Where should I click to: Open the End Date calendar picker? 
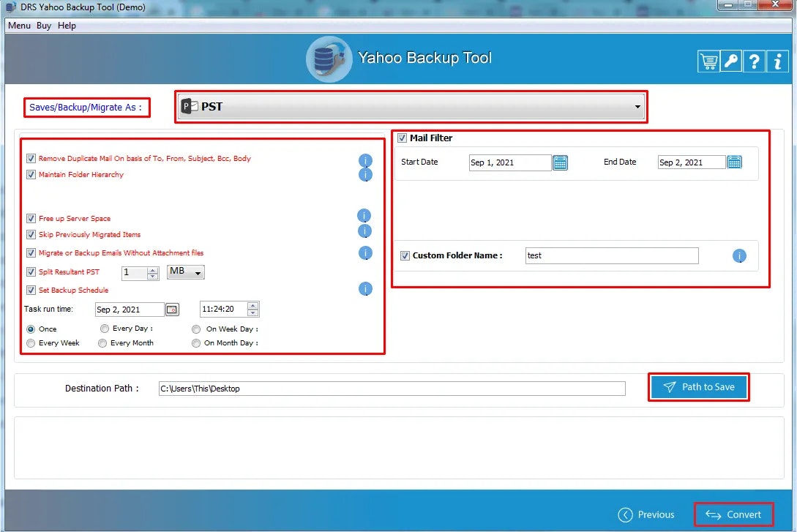click(x=735, y=162)
